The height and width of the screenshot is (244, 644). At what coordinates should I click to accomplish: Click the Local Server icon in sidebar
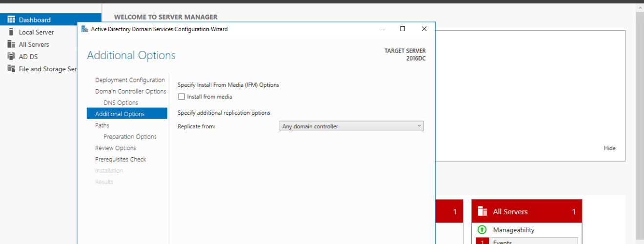pyautogui.click(x=11, y=32)
